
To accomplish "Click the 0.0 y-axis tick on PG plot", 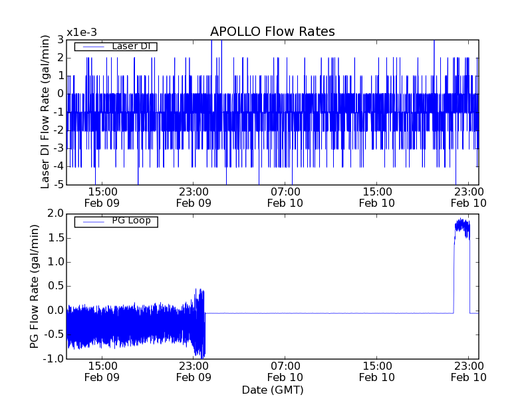I will click(x=56, y=310).
